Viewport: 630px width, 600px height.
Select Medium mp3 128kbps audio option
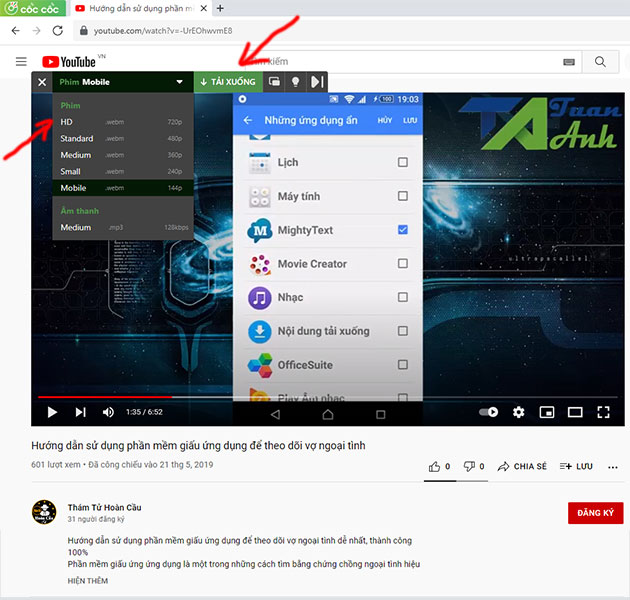coord(123,227)
